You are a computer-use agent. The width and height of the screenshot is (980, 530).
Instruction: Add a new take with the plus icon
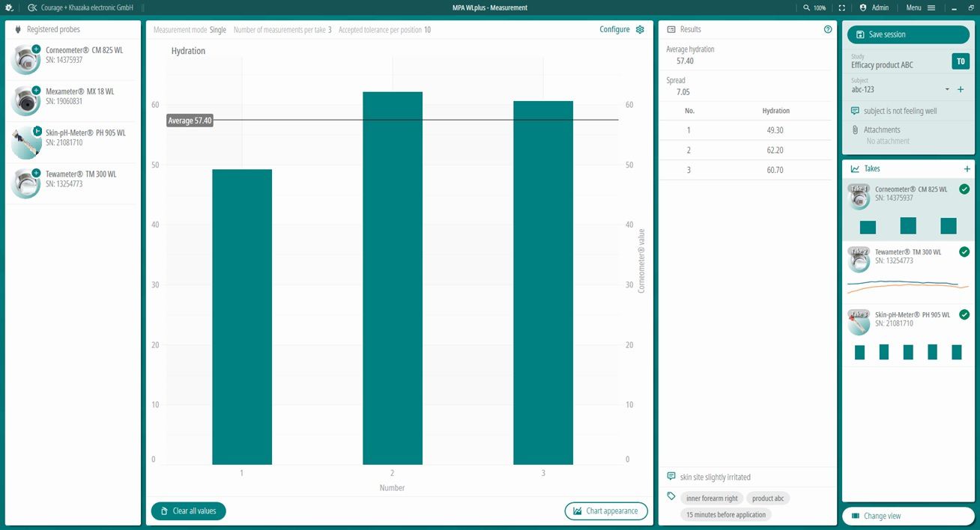click(967, 169)
